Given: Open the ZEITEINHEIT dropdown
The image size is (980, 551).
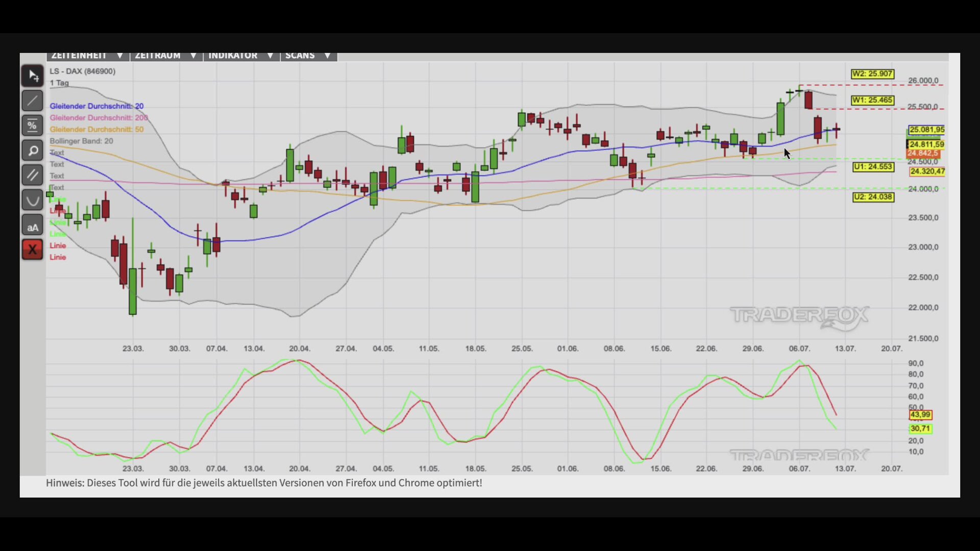Looking at the screenshot, I should [88, 56].
